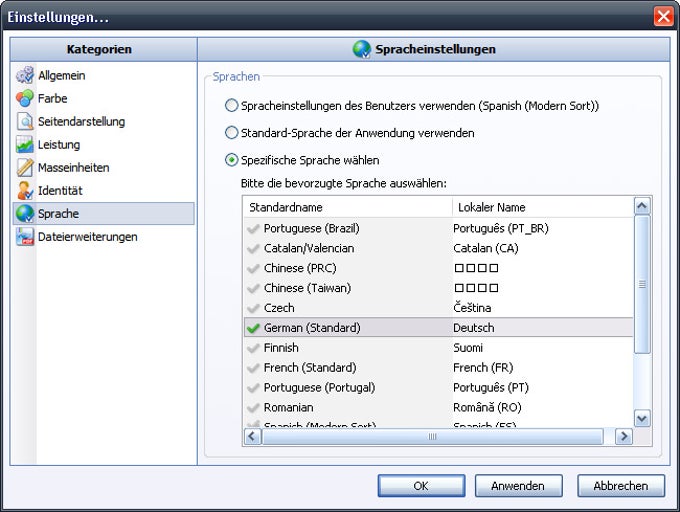Click the Abbrechen button
The image size is (680, 512).
point(621,486)
